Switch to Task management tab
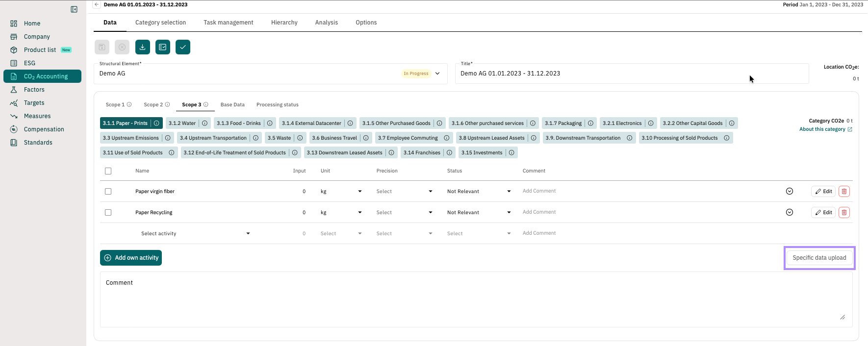 click(229, 23)
